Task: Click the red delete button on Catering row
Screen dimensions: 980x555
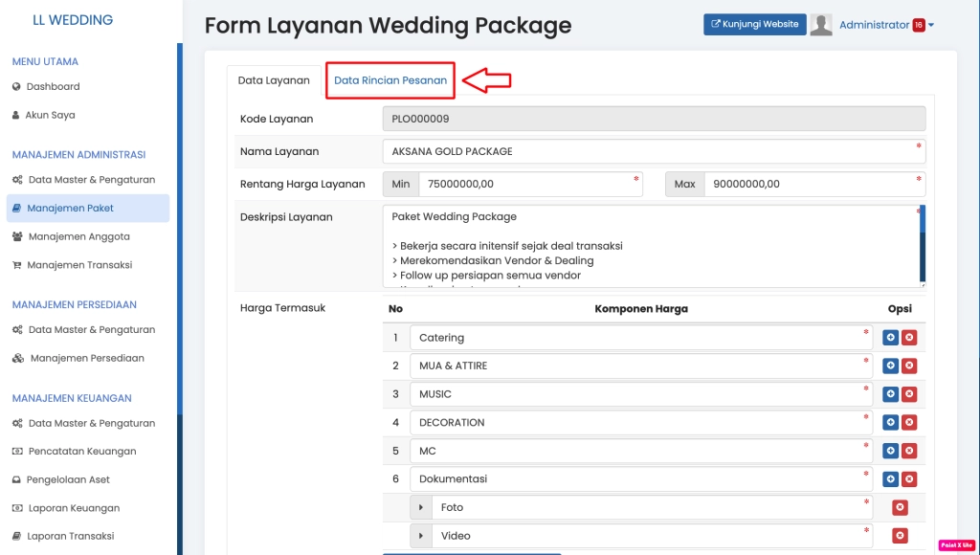Action: point(909,338)
